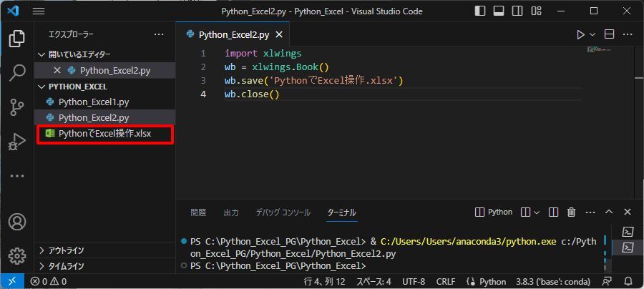This screenshot has width=644, height=289.
Task: Open the hamburger application menu
Action: pyautogui.click(x=39, y=11)
